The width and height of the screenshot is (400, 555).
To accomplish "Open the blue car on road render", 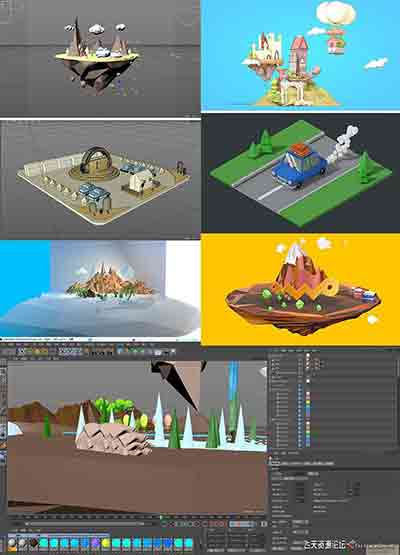I will pyautogui.click(x=301, y=173).
